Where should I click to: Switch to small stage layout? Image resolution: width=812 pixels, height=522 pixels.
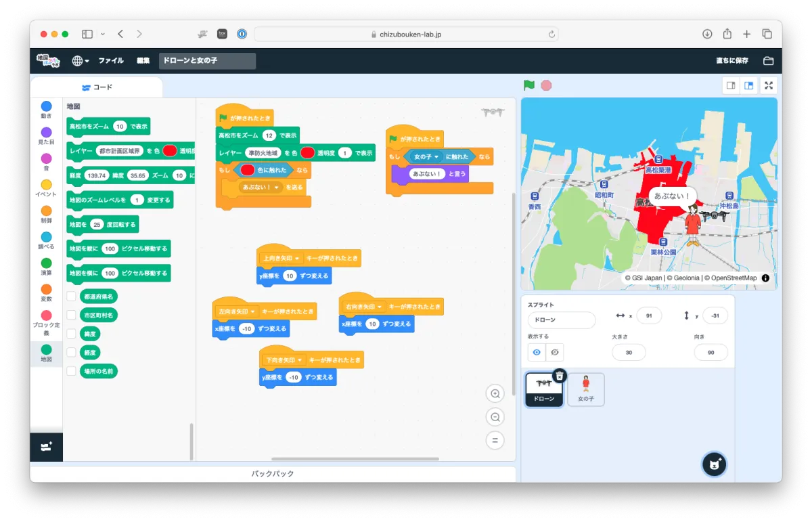[x=731, y=85]
